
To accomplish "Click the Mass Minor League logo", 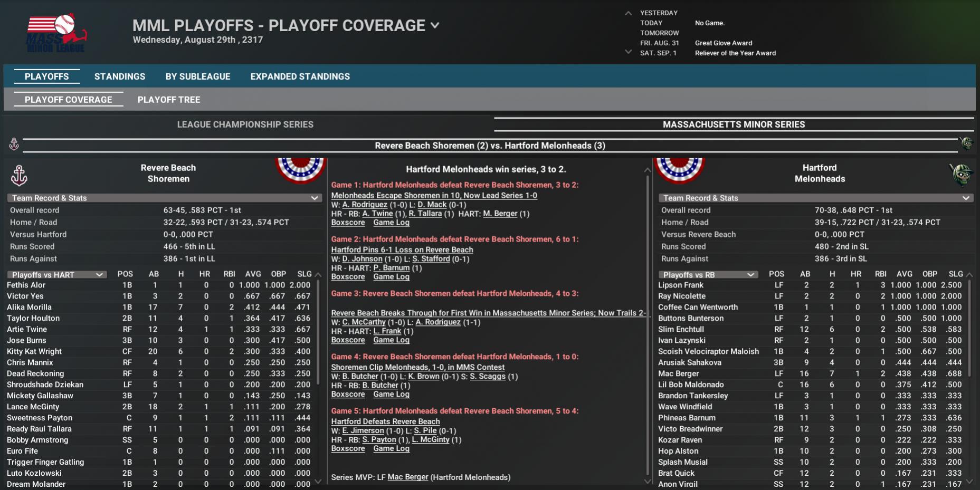I will [56, 33].
